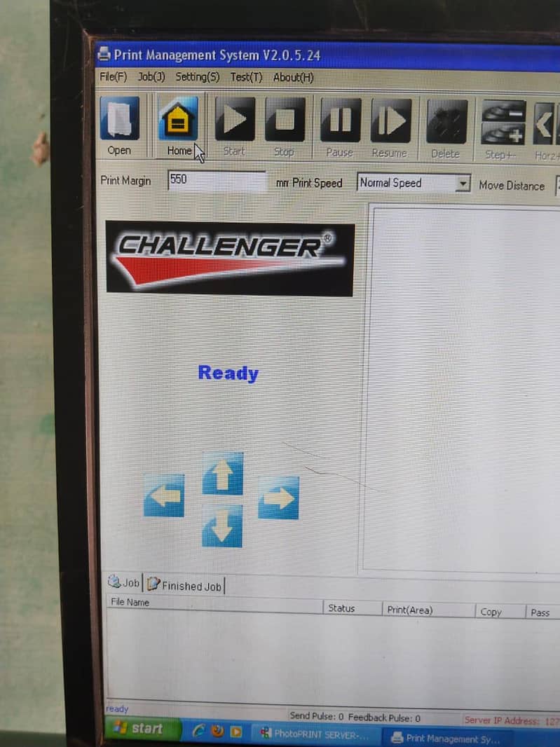Move carriage with the left arrow button
Viewport: 560px width, 747px height.
tap(164, 495)
